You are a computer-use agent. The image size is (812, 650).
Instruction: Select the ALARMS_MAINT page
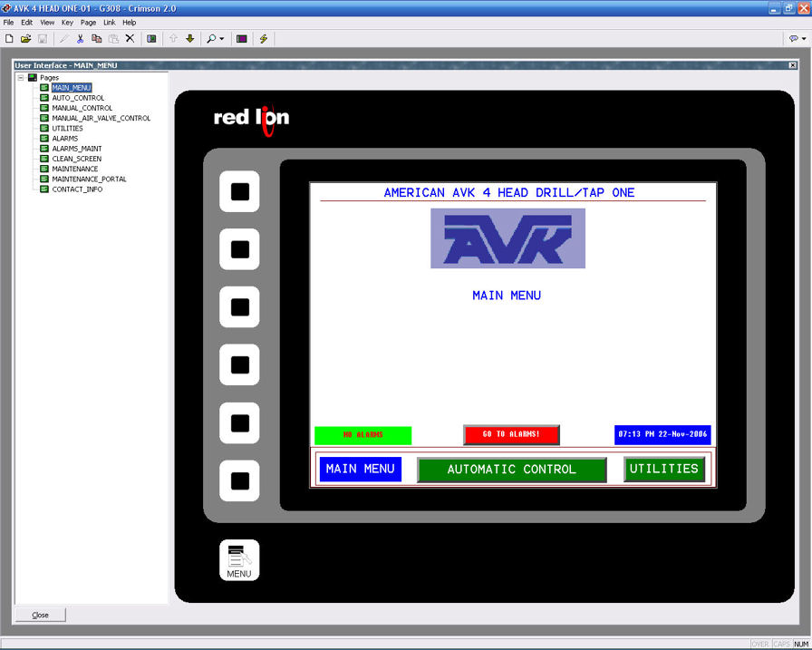point(77,149)
